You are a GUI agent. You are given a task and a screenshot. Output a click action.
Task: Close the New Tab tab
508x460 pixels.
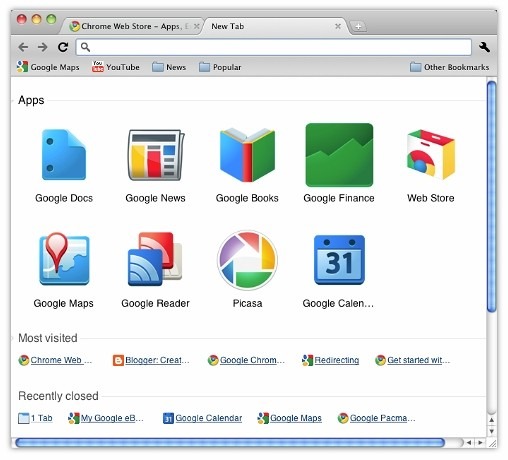[x=338, y=26]
